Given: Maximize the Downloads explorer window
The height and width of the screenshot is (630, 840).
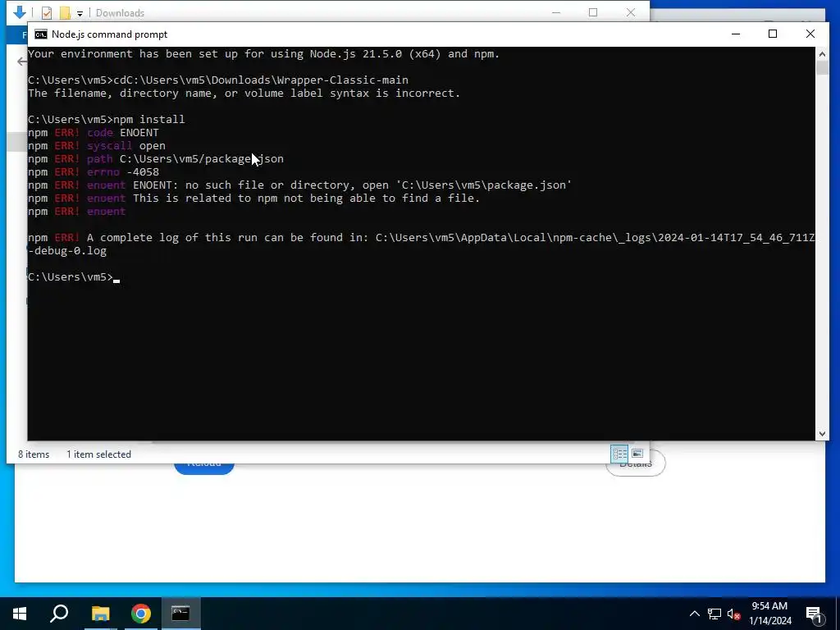Looking at the screenshot, I should point(593,12).
